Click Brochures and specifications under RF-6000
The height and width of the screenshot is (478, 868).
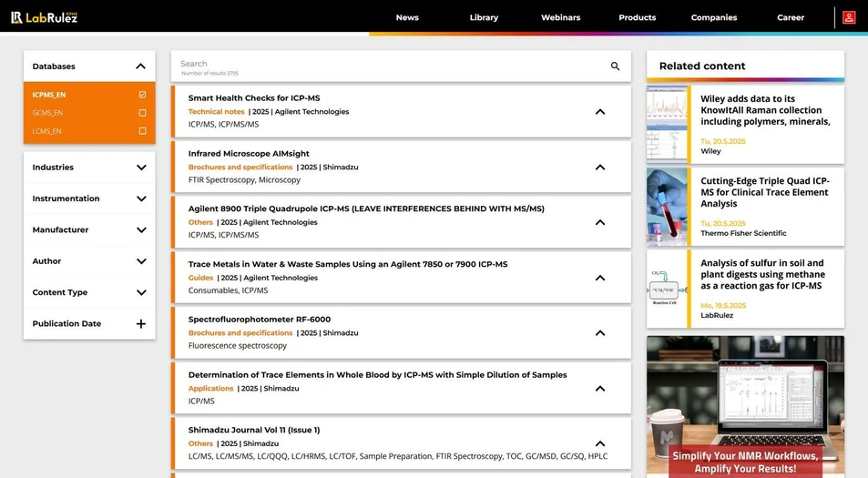[240, 333]
